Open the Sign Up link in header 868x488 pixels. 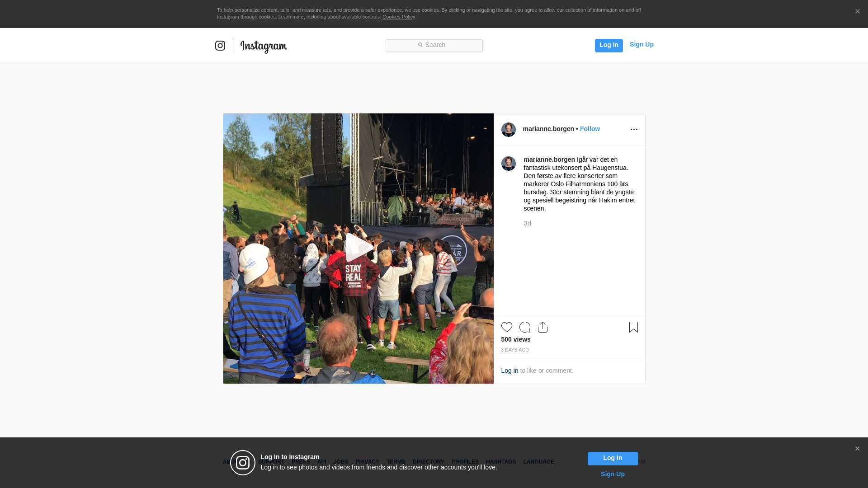coord(642,44)
